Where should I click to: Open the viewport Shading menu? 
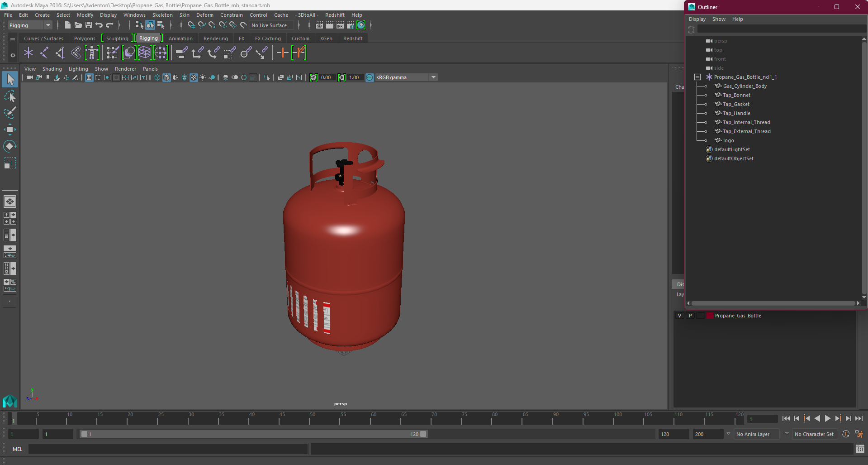click(x=52, y=69)
